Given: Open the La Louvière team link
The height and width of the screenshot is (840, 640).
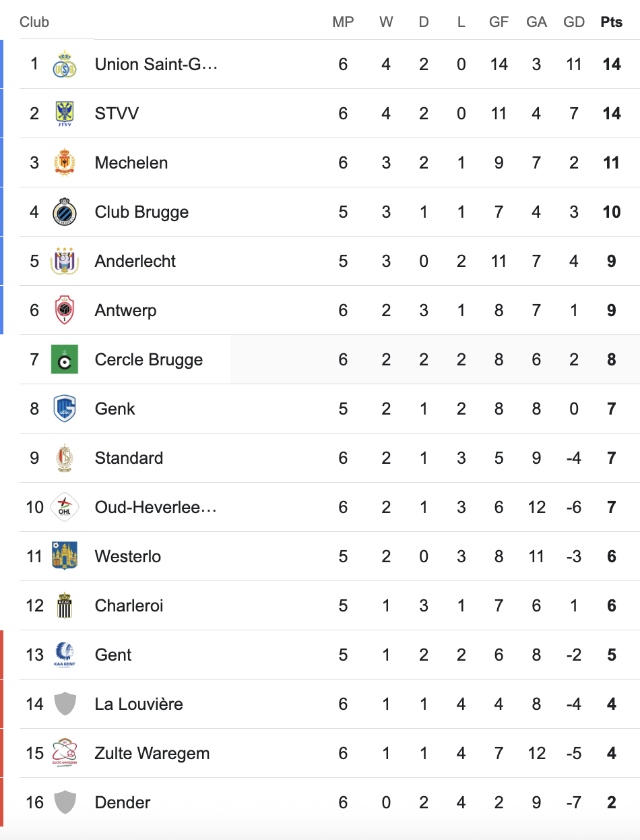Looking at the screenshot, I should (139, 704).
